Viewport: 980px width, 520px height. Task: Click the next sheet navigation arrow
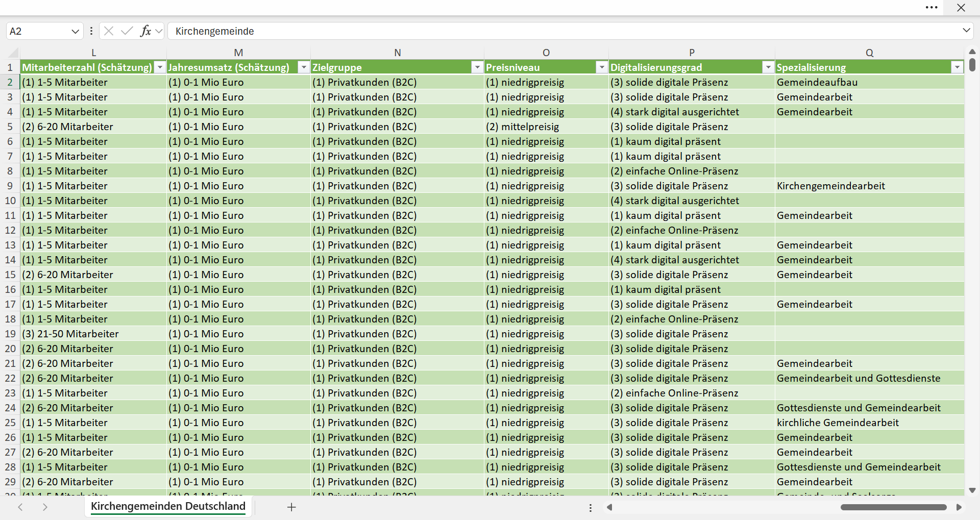click(x=45, y=507)
